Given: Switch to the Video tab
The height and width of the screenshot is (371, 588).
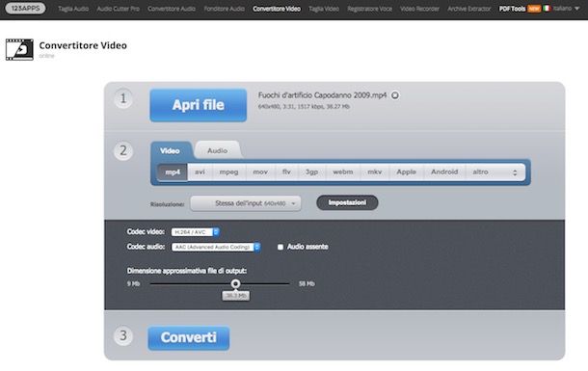Looking at the screenshot, I should tap(171, 151).
